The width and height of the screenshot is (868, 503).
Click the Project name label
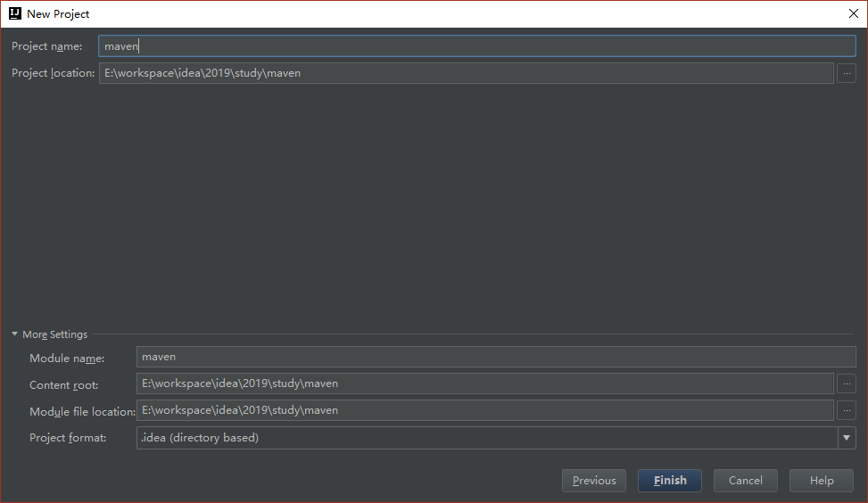(x=47, y=46)
